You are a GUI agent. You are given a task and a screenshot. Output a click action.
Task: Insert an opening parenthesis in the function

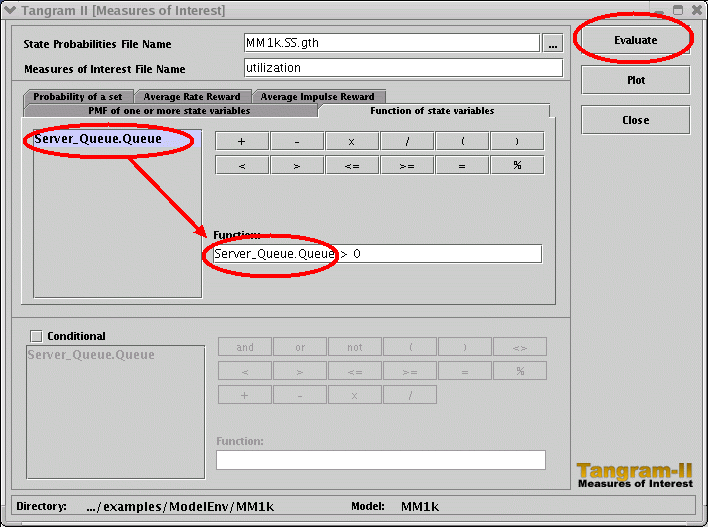(462, 141)
